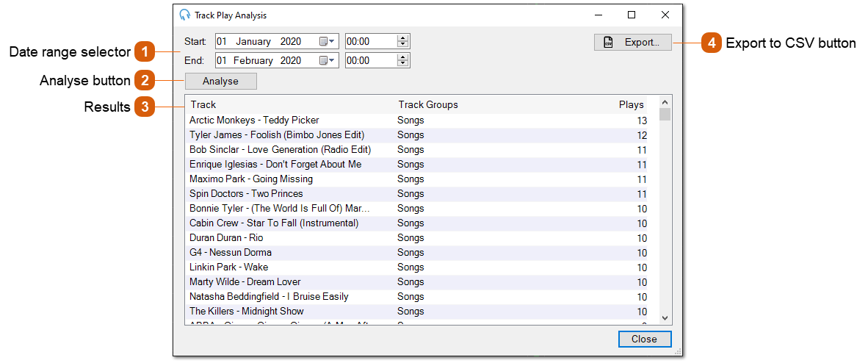Select Enrique Iglesias - Don't Forget About Me
This screenshot has width=868, height=363.
coord(416,165)
